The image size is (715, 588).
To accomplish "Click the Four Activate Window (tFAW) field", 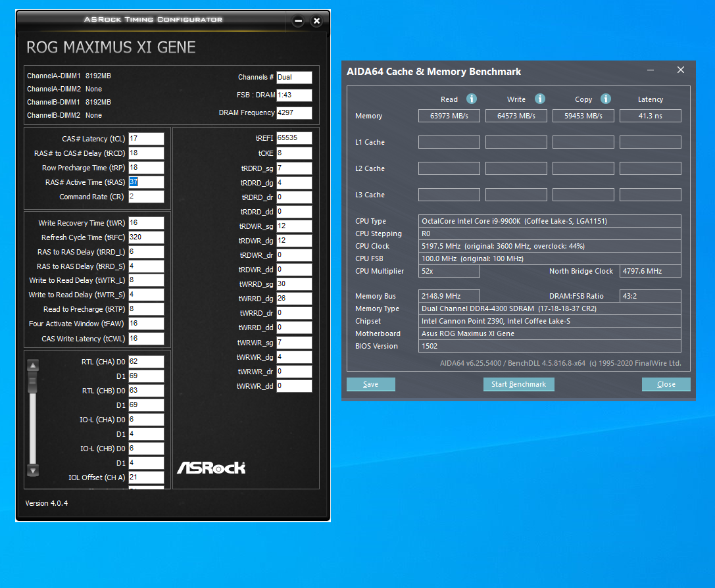I will point(146,324).
